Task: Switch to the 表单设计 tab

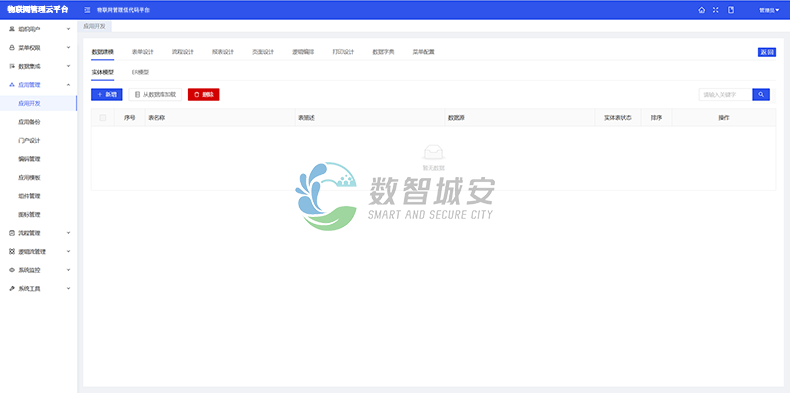Action: pos(143,52)
